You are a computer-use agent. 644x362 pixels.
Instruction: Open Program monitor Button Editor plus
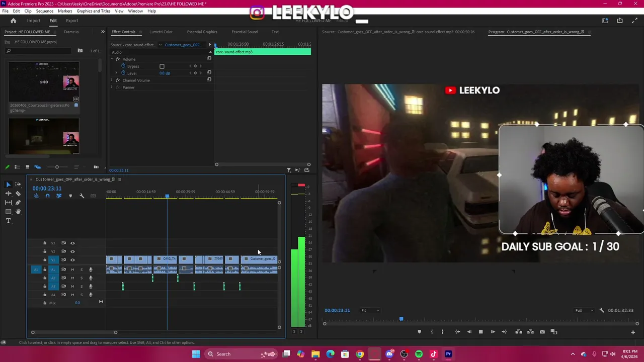(x=633, y=332)
